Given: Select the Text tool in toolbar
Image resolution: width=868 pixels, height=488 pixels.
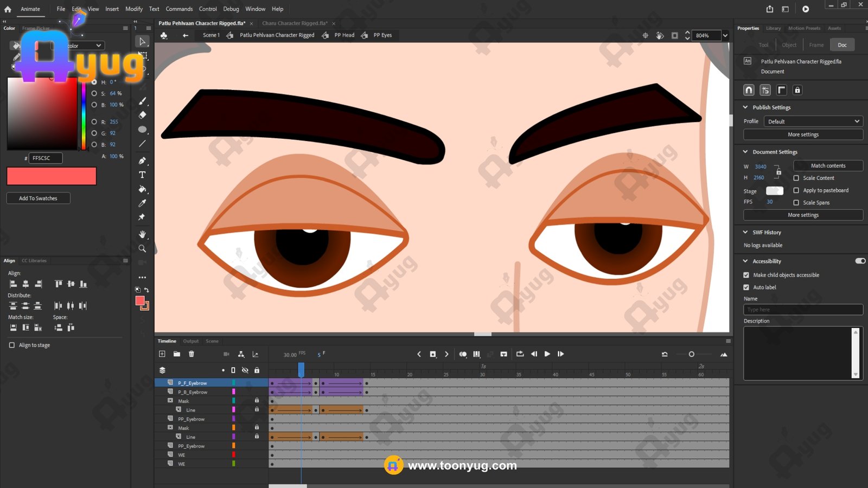Looking at the screenshot, I should [142, 175].
